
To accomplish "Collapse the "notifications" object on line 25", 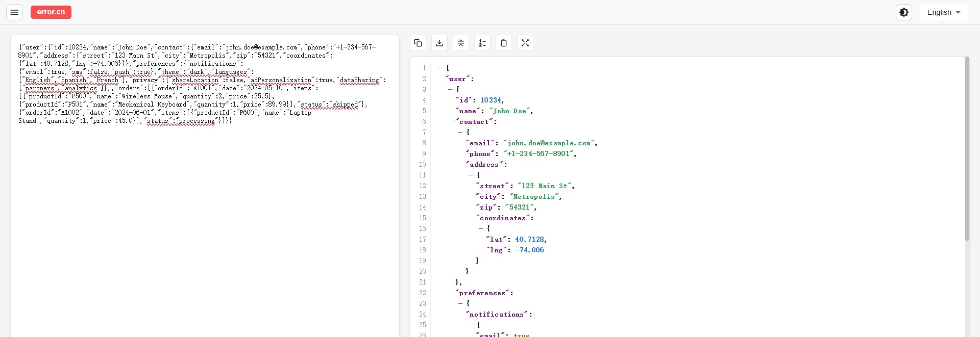I will [471, 325].
